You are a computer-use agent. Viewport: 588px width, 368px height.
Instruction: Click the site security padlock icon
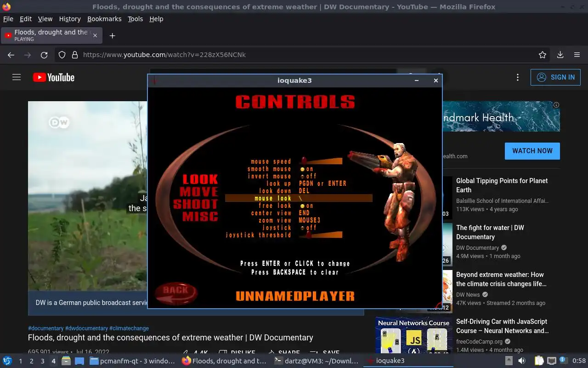75,55
